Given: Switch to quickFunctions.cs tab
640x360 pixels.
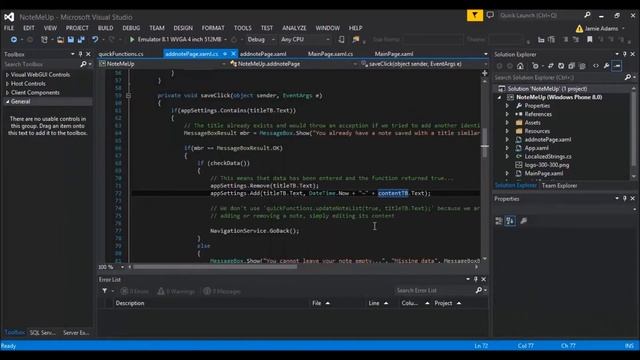Looking at the screenshot, I should [121, 54].
